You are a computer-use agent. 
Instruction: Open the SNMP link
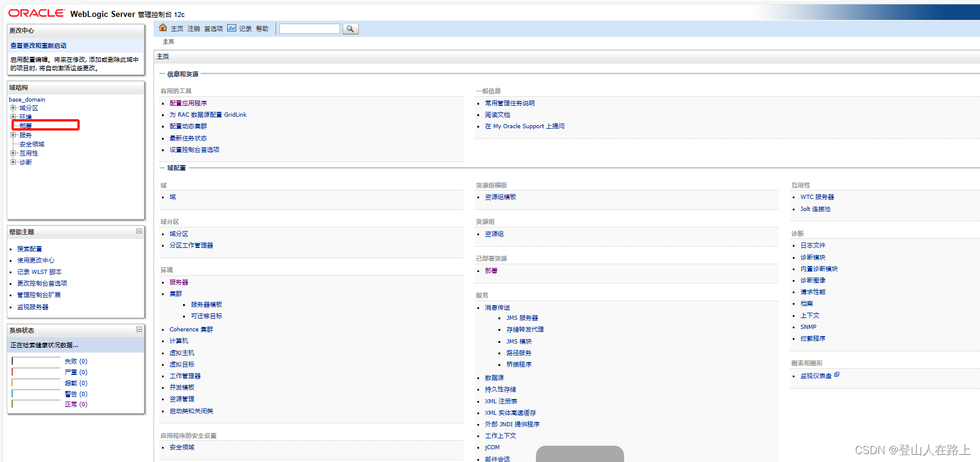pyautogui.click(x=808, y=327)
